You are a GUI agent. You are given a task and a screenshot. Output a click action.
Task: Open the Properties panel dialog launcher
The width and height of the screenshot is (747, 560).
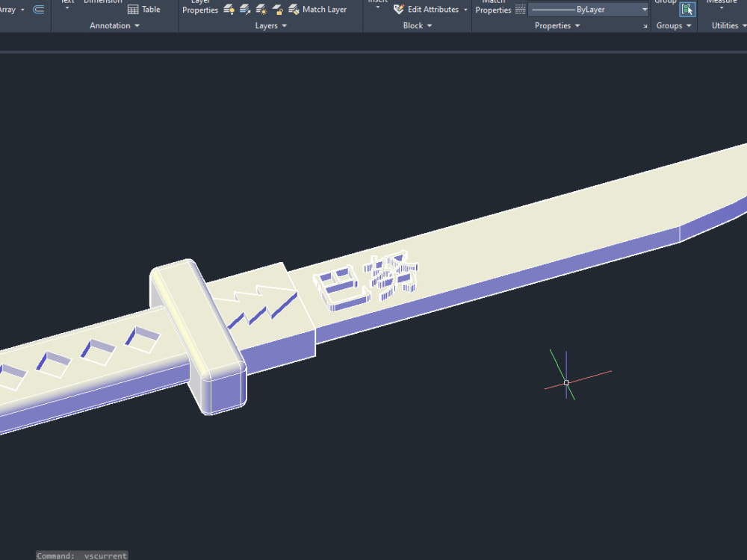coord(645,25)
